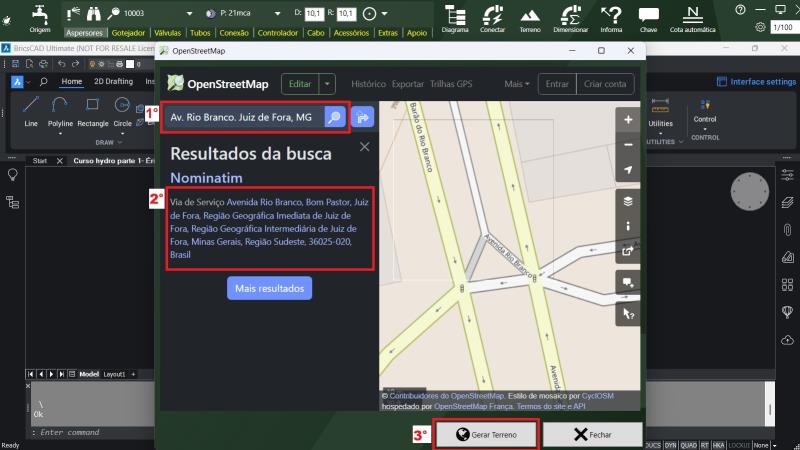Click the share map icon
This screenshot has width=800, height=450.
(x=628, y=251)
